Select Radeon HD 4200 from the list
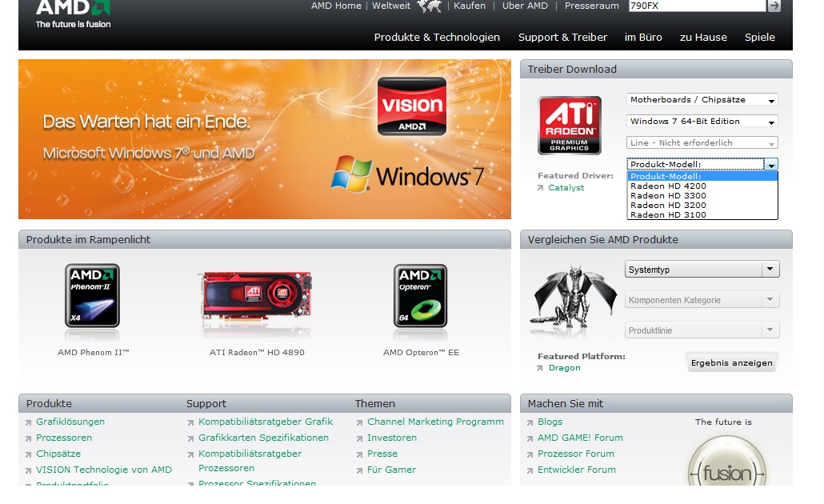824x504 pixels. pyautogui.click(x=702, y=186)
